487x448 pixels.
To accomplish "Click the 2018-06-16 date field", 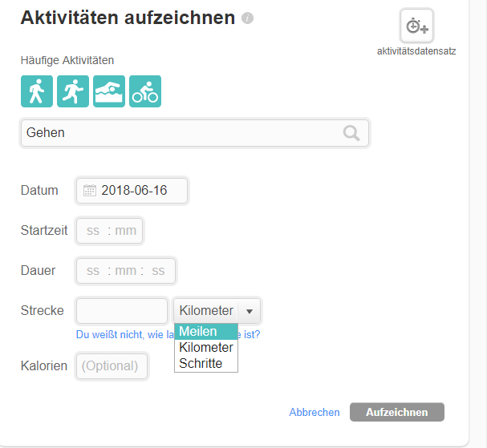I will pos(132,191).
